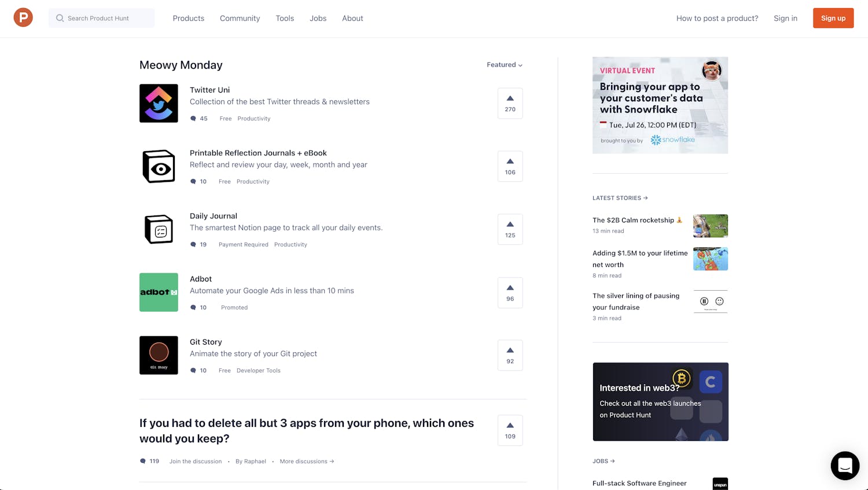868x490 pixels.
Task: Open the chat support widget
Action: [845, 466]
